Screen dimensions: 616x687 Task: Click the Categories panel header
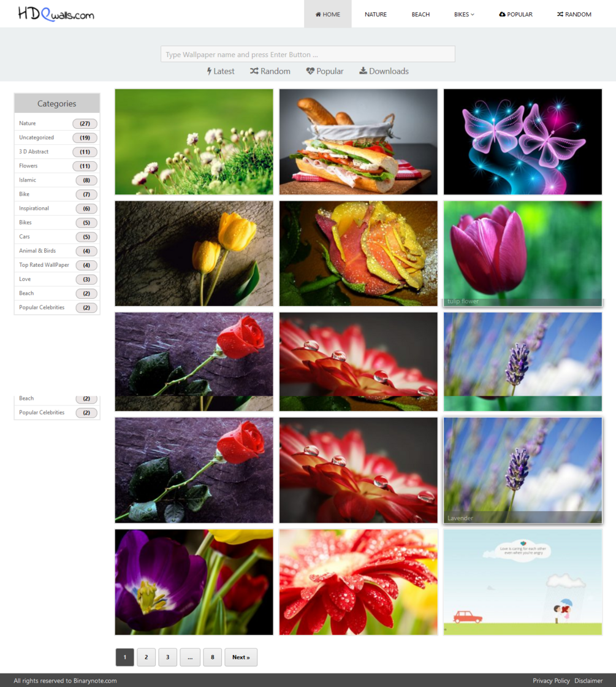point(57,104)
